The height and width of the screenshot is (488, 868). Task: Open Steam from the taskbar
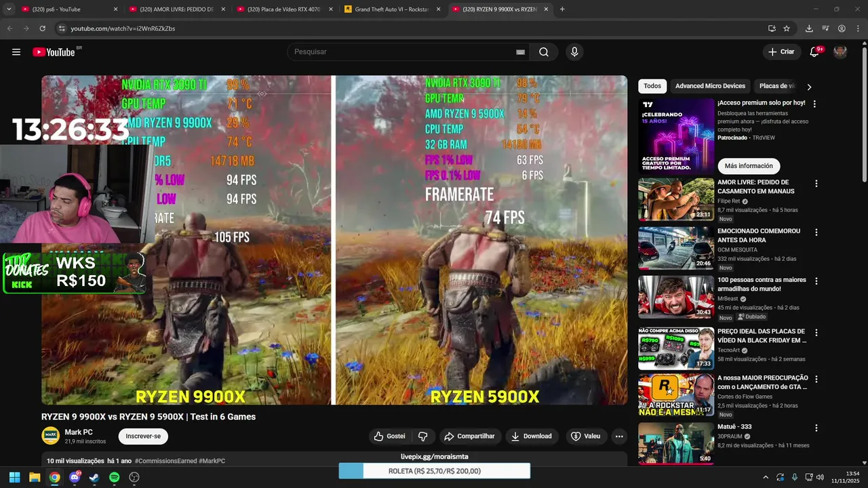click(x=94, y=477)
